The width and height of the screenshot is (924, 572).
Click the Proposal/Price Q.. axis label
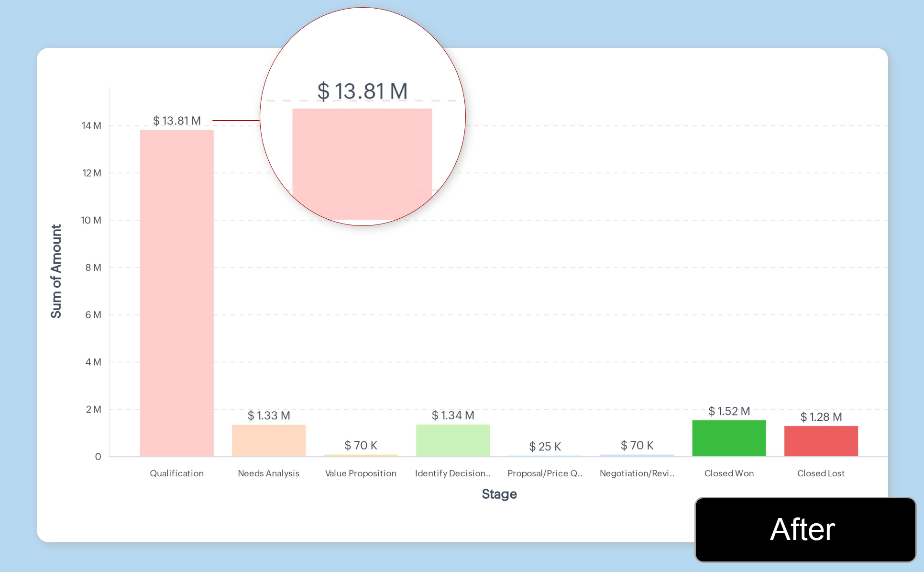[x=545, y=473]
